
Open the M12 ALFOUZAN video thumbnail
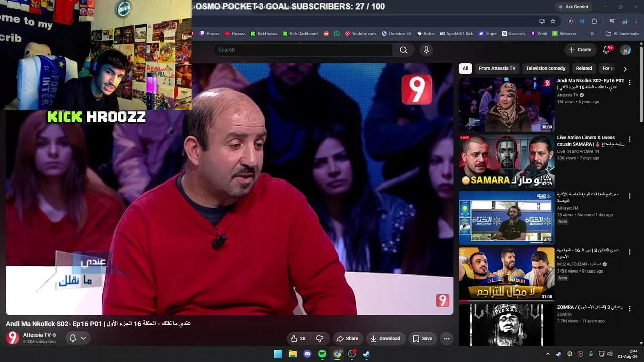[506, 274]
